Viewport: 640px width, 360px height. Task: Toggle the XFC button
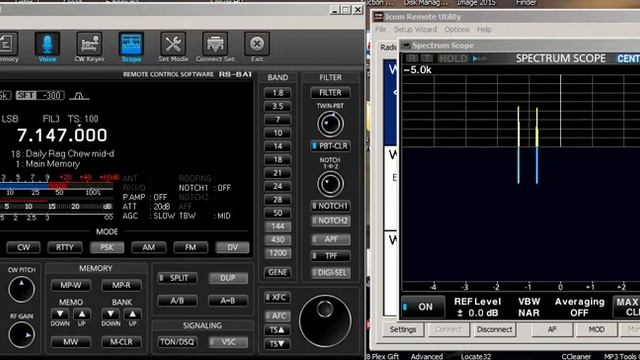coord(277,298)
